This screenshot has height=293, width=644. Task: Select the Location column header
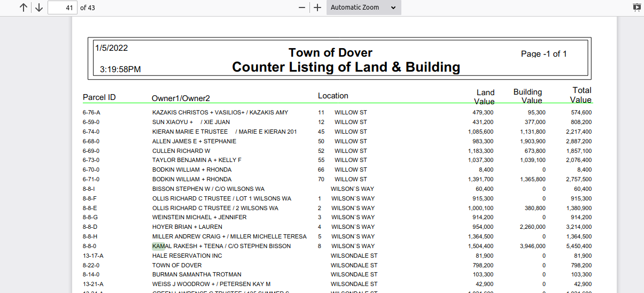point(333,96)
